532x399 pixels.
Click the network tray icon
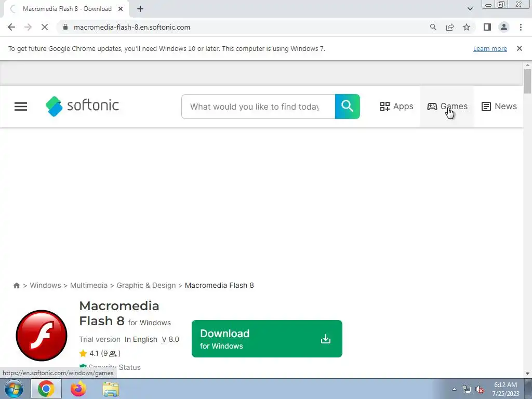[467, 389]
